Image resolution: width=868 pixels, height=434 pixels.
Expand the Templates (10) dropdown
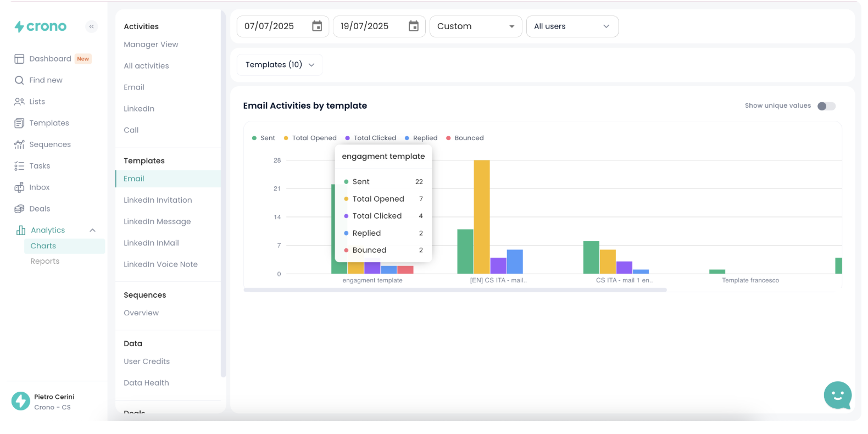point(280,65)
